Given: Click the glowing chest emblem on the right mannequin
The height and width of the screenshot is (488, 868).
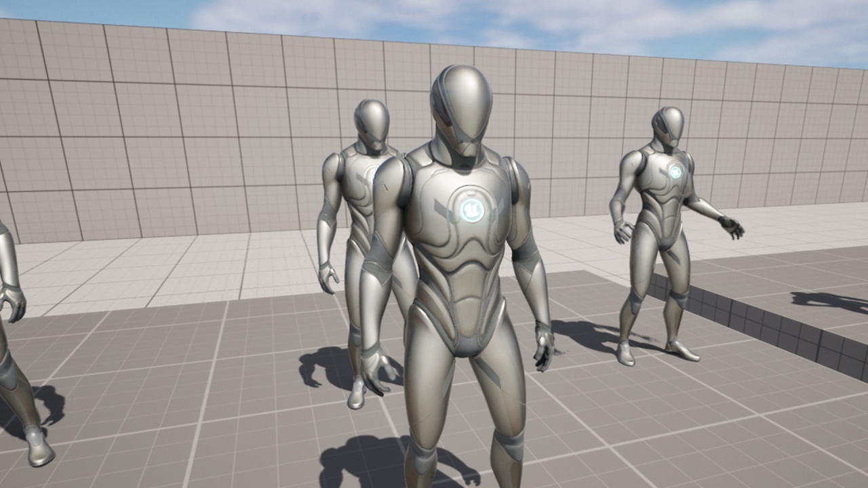Looking at the screenshot, I should pos(675,172).
